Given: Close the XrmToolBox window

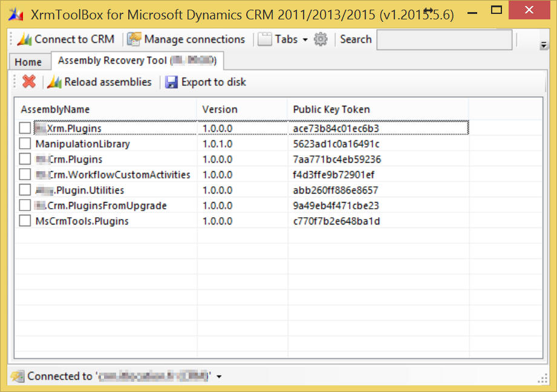Looking at the screenshot, I should pos(529,10).
